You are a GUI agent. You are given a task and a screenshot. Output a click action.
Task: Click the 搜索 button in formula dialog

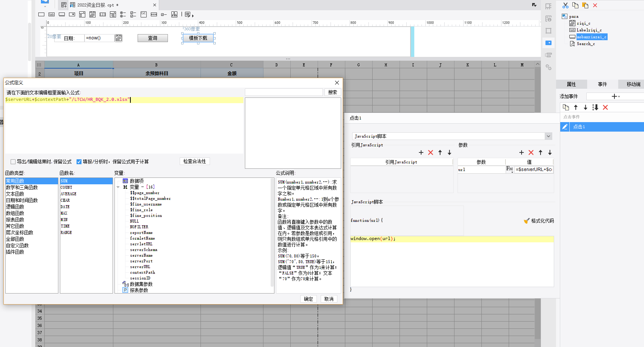coord(332,92)
